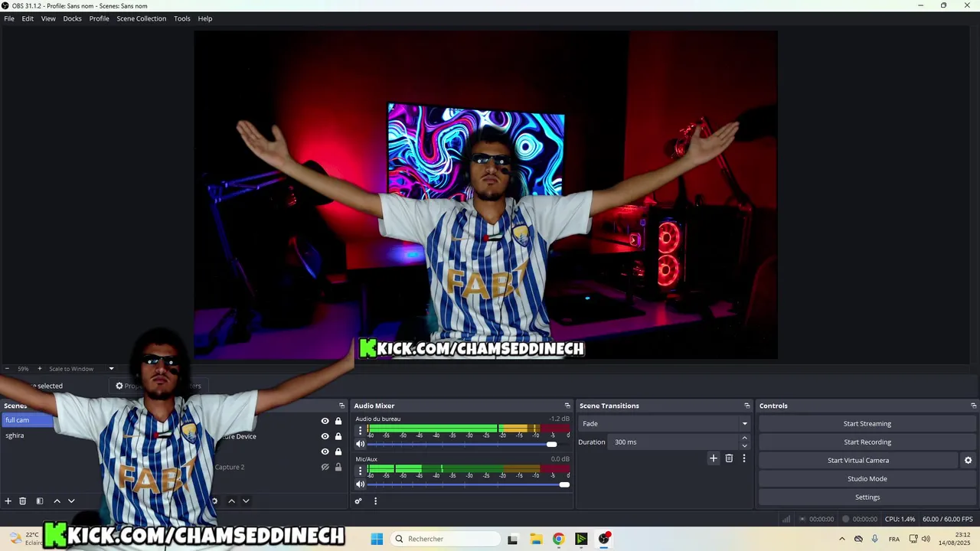
Task: Click Start Virtual Camera
Action: [857, 461]
